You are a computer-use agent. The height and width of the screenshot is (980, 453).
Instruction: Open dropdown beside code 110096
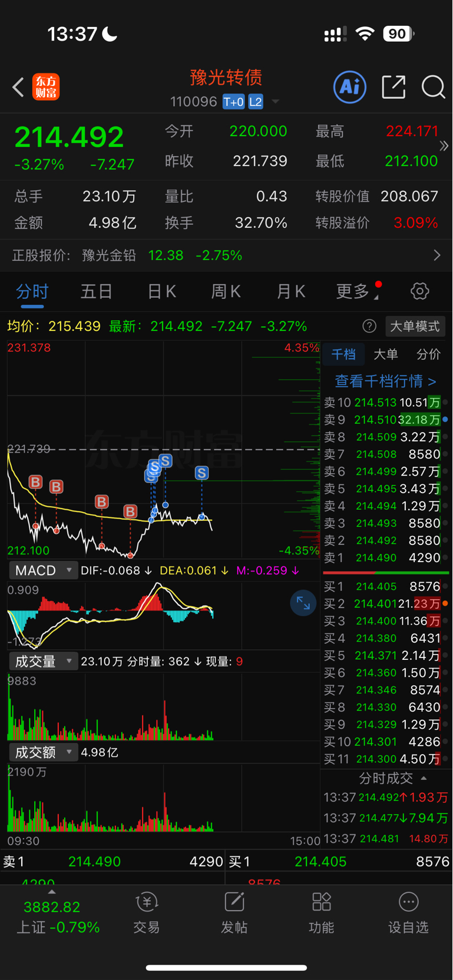(275, 102)
